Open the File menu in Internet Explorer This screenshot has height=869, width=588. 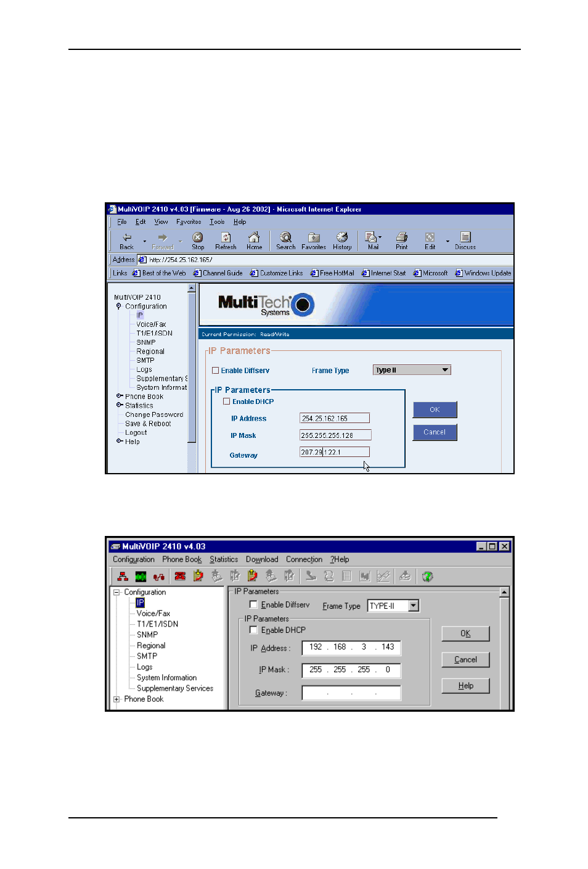(122, 222)
